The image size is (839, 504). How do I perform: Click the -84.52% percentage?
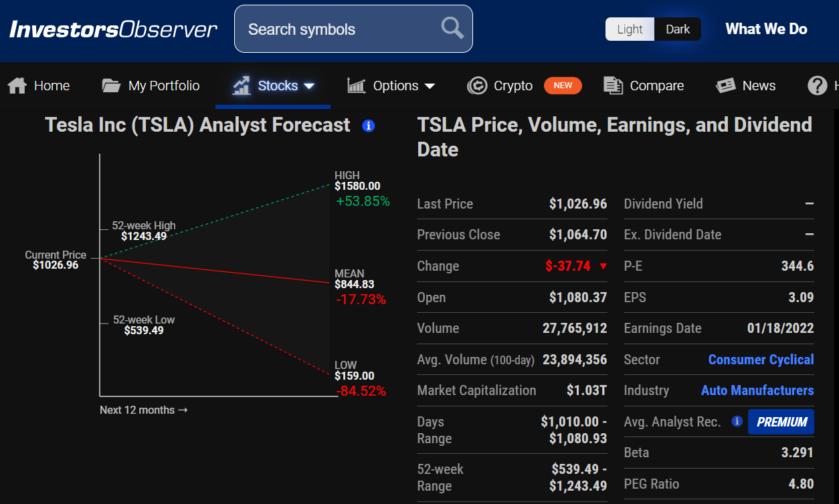[361, 391]
